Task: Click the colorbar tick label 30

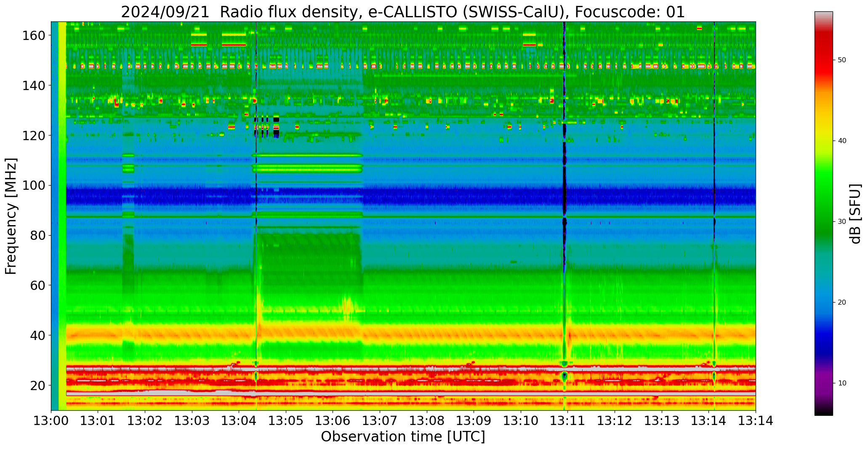Action: coord(842,222)
